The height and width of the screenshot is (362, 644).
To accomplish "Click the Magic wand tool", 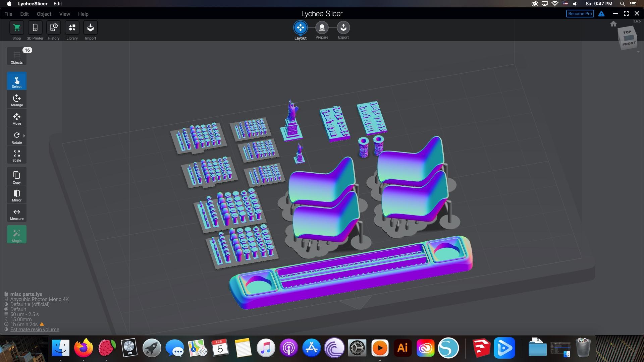I will 16,235.
